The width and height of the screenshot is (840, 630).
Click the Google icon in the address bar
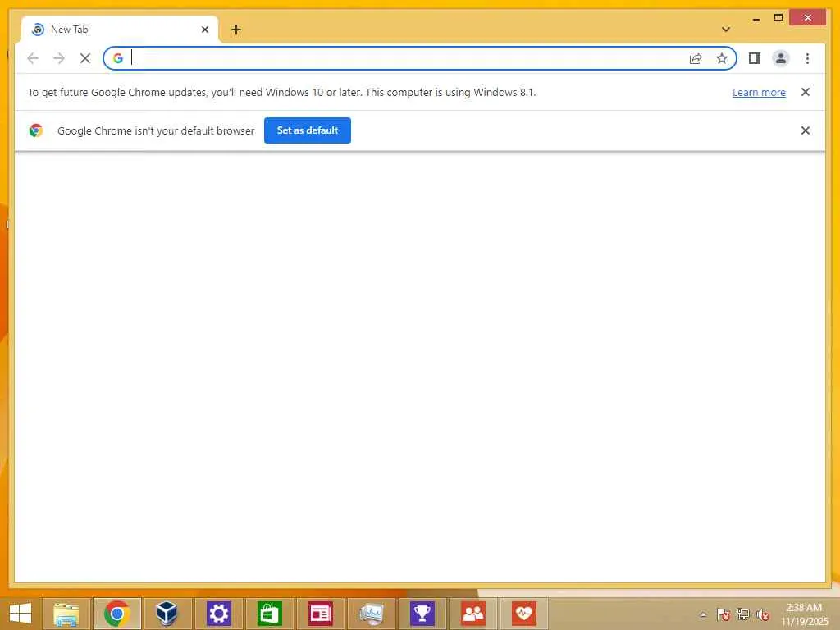[x=118, y=58]
